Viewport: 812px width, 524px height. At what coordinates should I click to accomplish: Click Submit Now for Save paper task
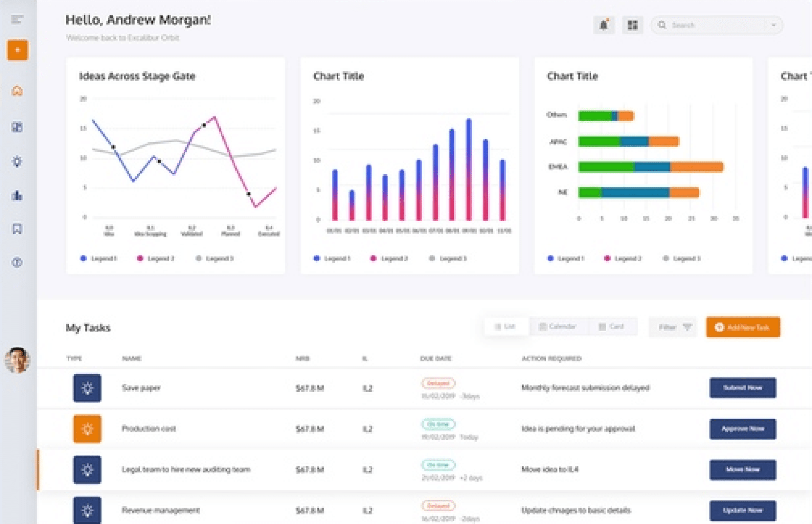[x=743, y=387]
